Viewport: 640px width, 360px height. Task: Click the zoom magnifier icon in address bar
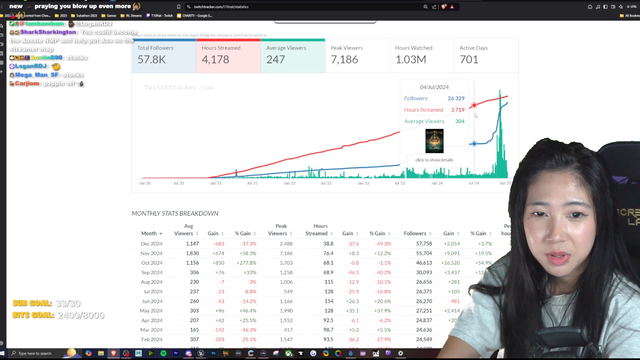pos(425,7)
